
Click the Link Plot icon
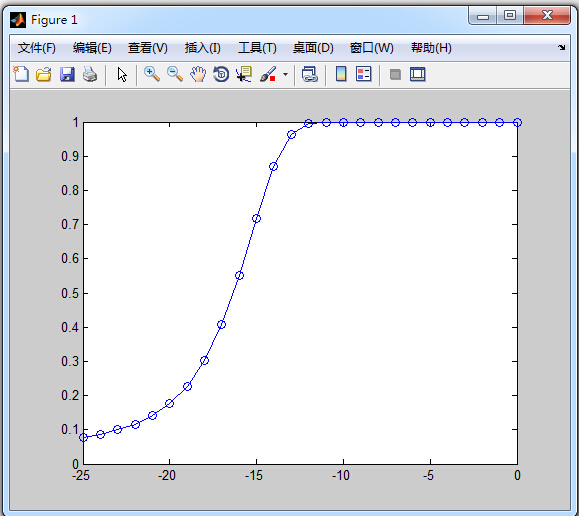[x=309, y=74]
